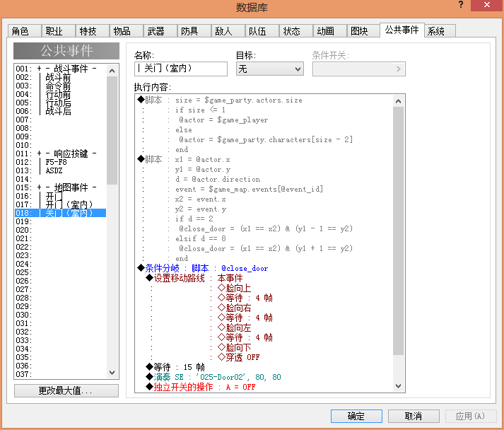Select list row 017 开门（室内）
Viewport: 504px width, 430px height.
point(60,204)
